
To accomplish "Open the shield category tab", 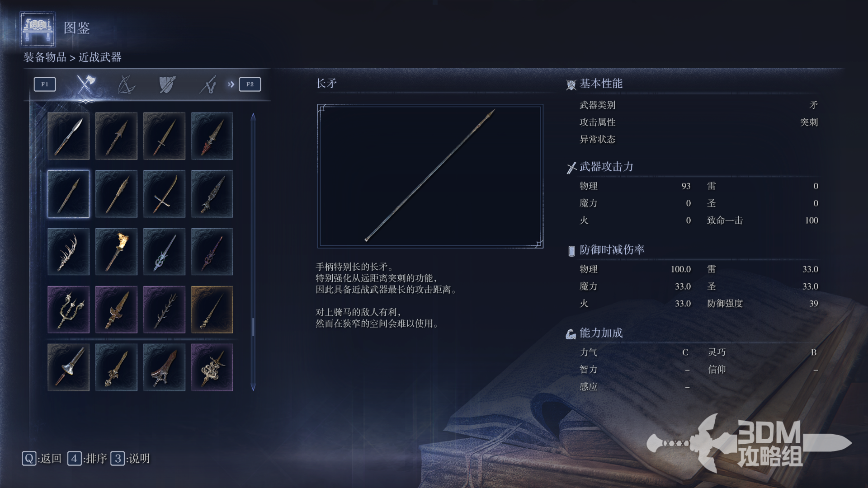I will point(167,84).
